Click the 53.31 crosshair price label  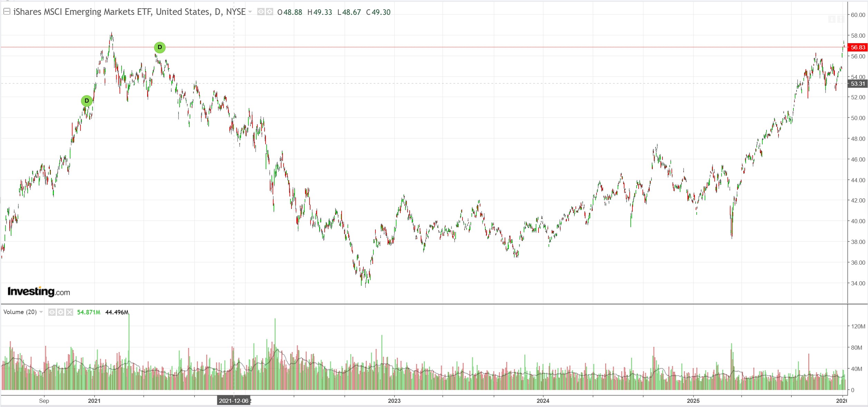(857, 84)
